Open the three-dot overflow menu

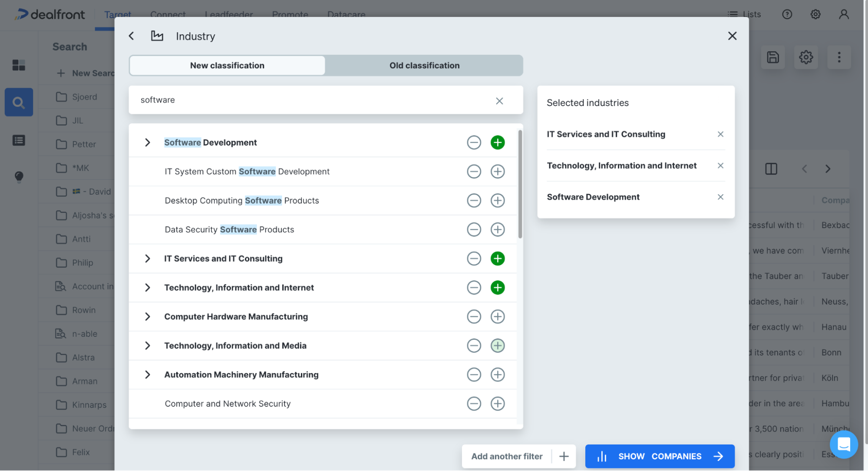click(x=838, y=57)
